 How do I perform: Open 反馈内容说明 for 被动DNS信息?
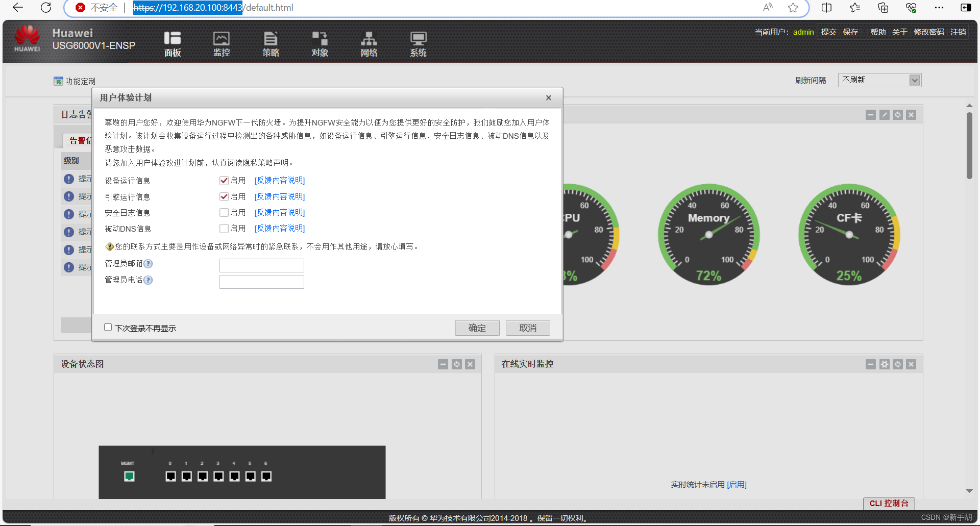coord(280,229)
